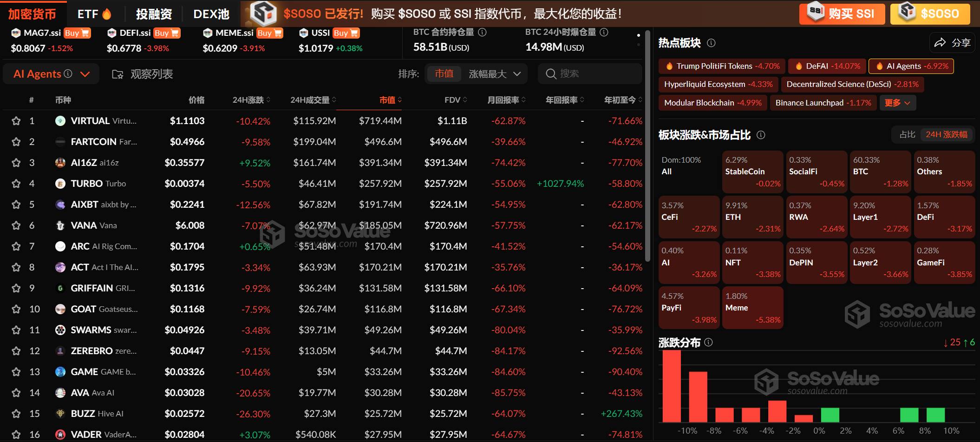The width and height of the screenshot is (980, 442).
Task: Click the VANA coin logo
Action: coord(60,225)
